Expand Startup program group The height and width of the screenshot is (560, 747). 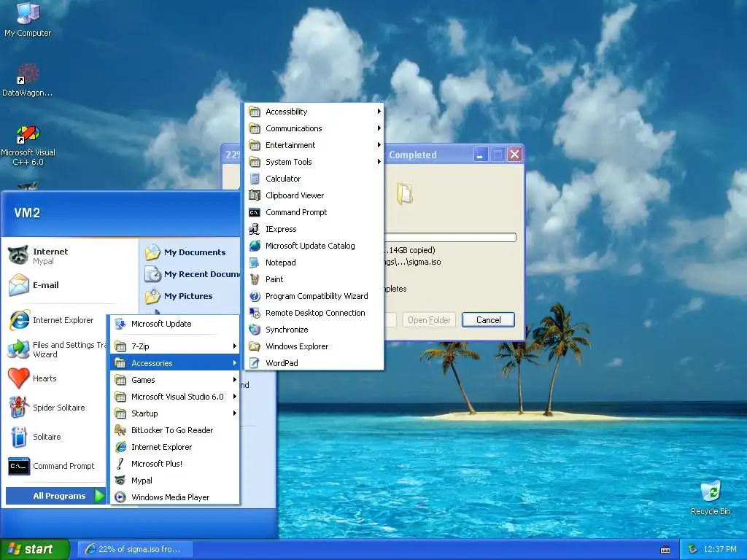coord(174,413)
